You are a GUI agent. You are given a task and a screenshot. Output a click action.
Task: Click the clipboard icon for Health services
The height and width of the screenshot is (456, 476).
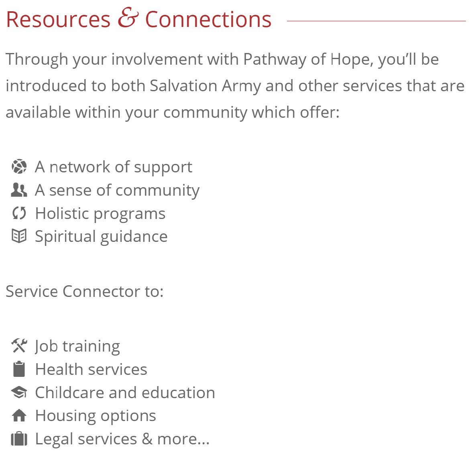pyautogui.click(x=19, y=369)
